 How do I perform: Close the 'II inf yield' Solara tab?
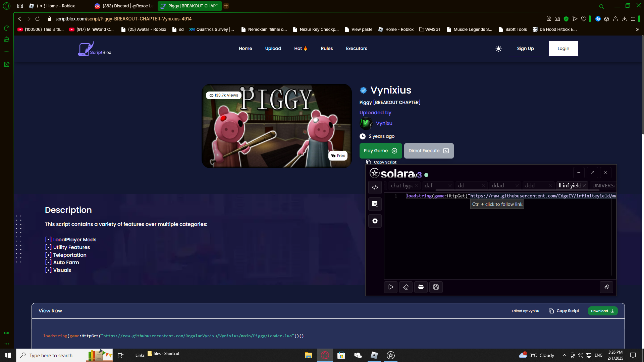584,186
